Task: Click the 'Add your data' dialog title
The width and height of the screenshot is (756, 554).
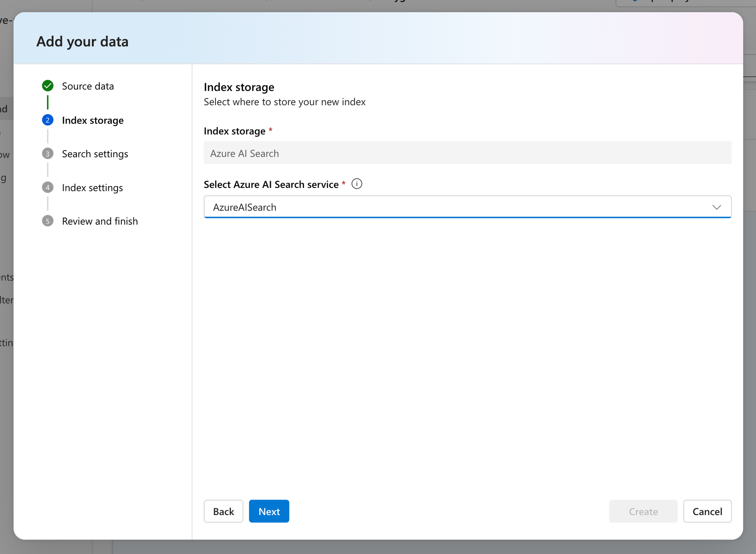Action: [x=82, y=42]
